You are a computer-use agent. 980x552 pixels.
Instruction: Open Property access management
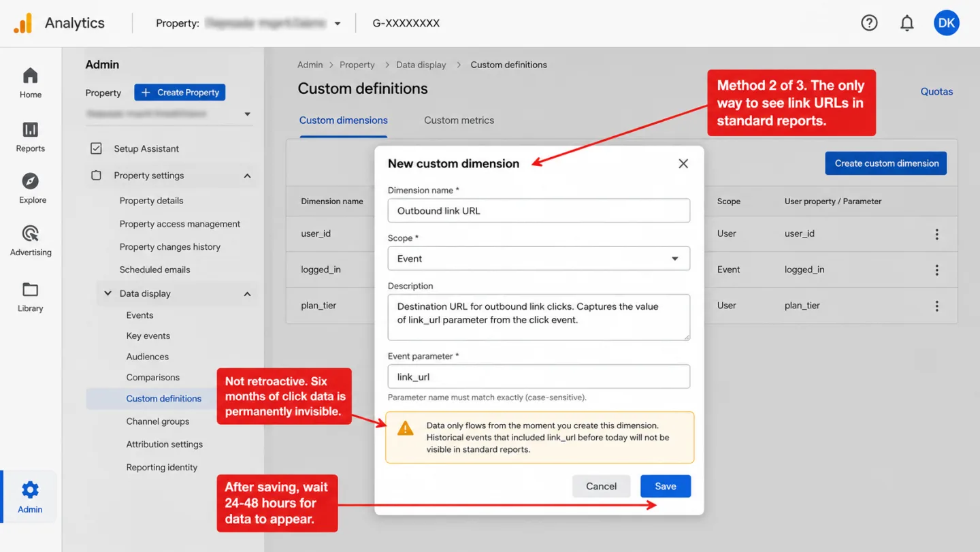(180, 224)
